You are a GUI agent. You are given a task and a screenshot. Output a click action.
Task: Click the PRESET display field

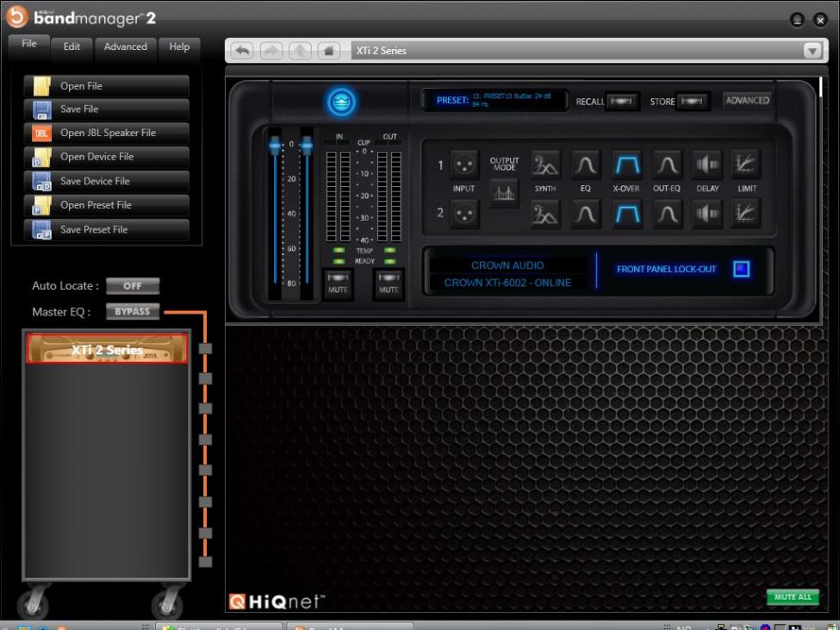point(495,100)
